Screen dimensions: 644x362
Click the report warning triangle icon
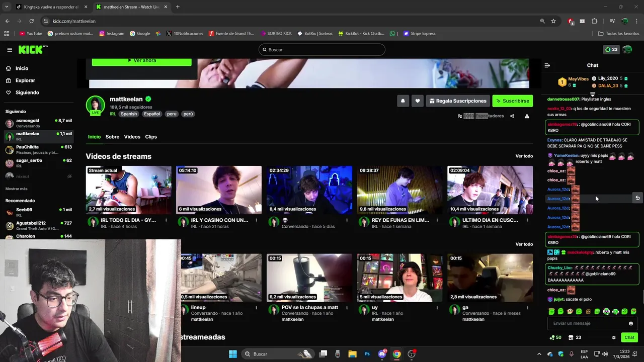coord(527,116)
